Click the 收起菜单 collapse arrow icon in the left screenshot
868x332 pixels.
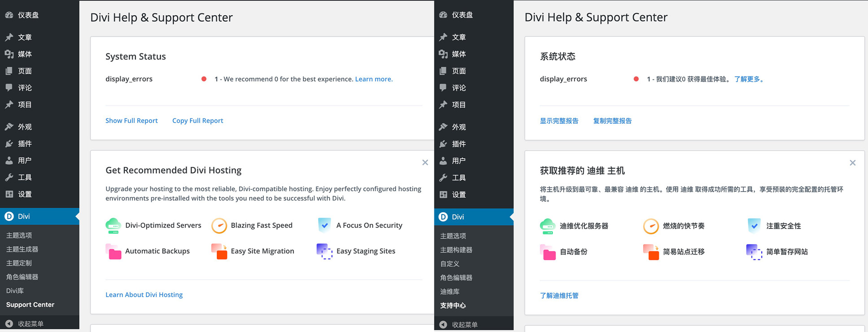(9, 323)
